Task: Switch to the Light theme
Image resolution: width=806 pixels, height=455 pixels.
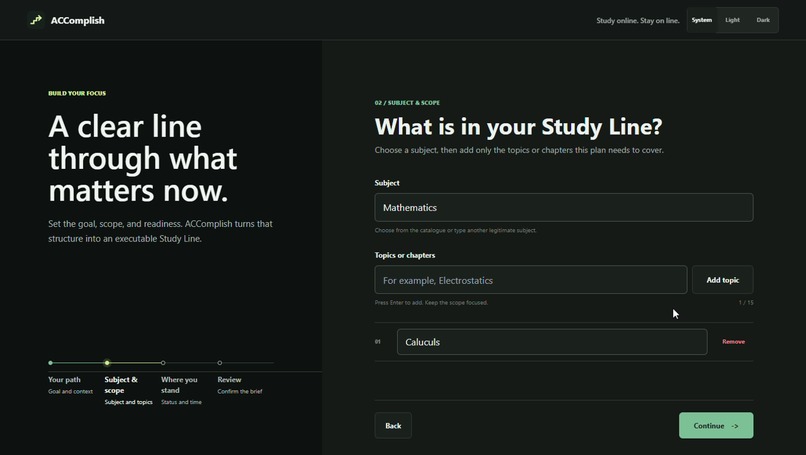Action: point(732,20)
